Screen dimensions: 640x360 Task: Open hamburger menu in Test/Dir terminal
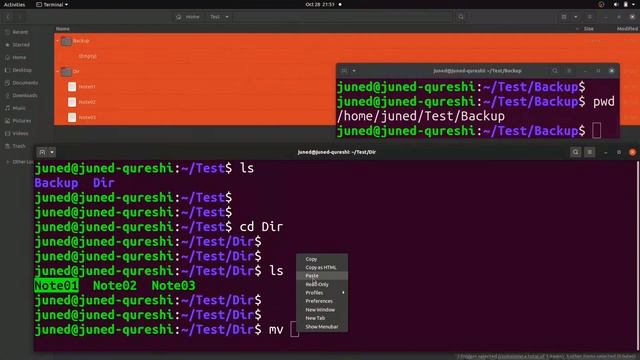point(590,152)
